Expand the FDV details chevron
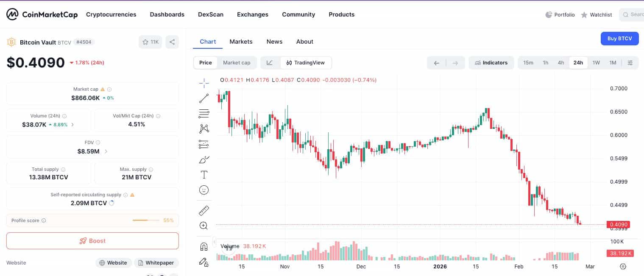The height and width of the screenshot is (276, 644). (106, 151)
